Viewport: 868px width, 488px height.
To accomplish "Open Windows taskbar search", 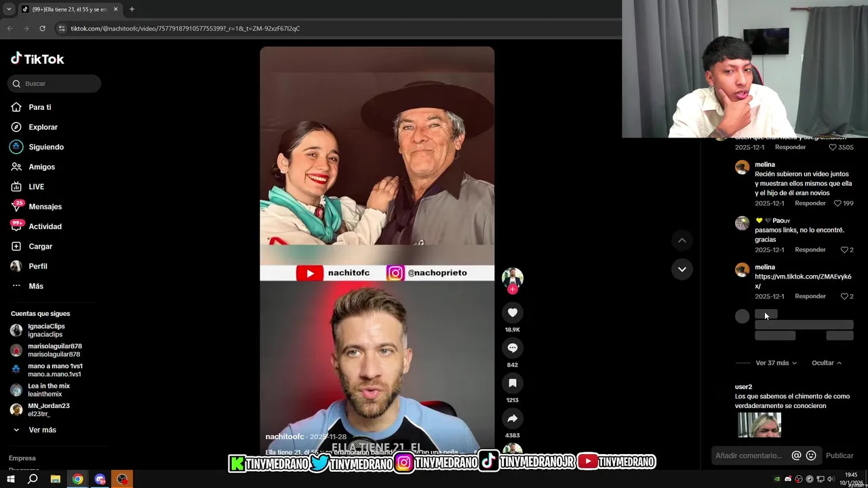I will [x=33, y=479].
